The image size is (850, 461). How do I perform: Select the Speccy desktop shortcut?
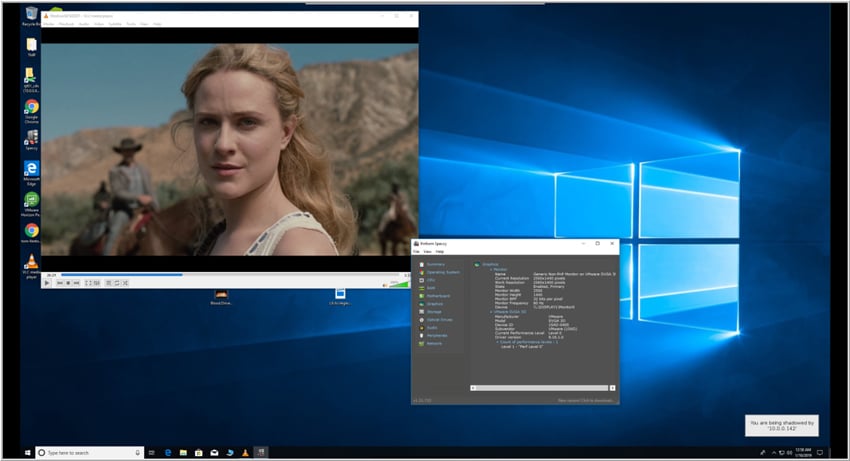pos(31,139)
